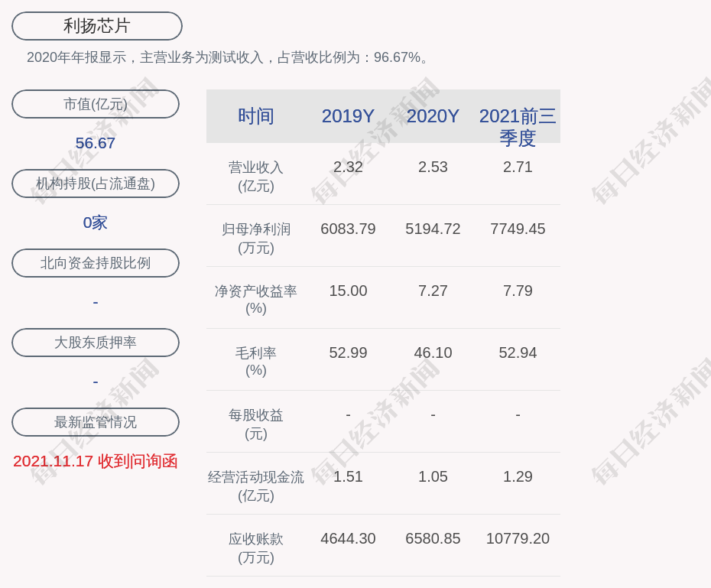Screen dimensions: 711x588
Task: Select the 0家 institutional holding value
Action: tap(96, 223)
